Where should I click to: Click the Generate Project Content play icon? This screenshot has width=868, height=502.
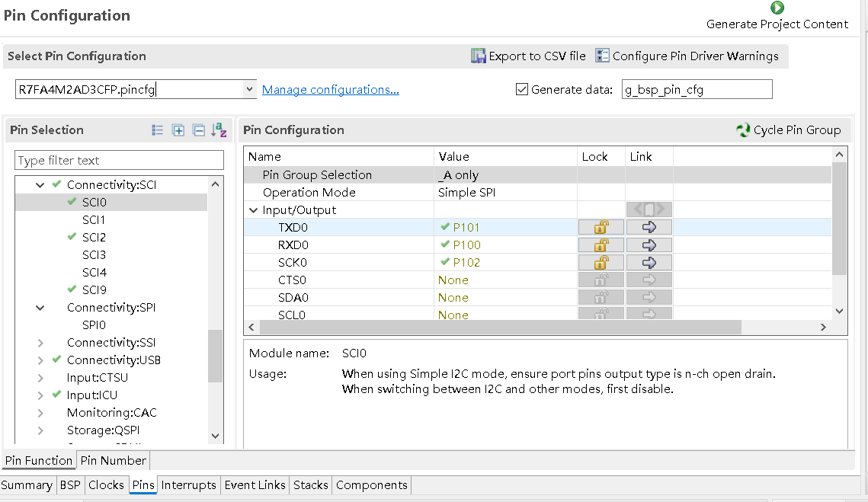pyautogui.click(x=777, y=8)
